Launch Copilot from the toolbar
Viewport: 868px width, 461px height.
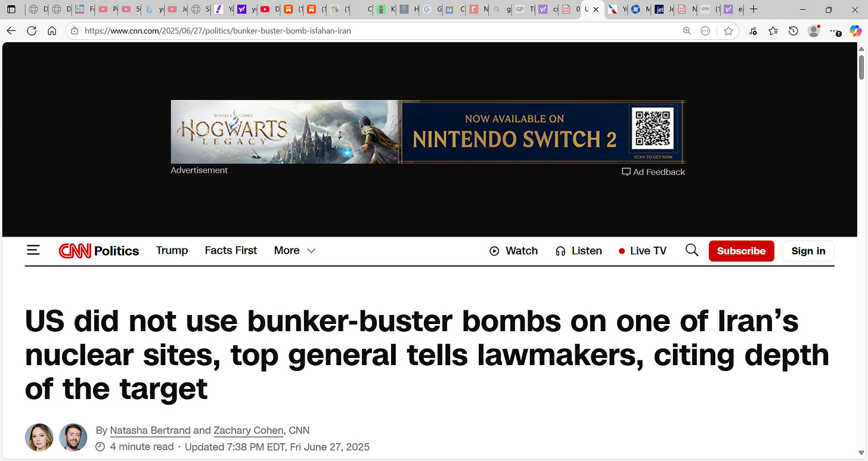855,31
